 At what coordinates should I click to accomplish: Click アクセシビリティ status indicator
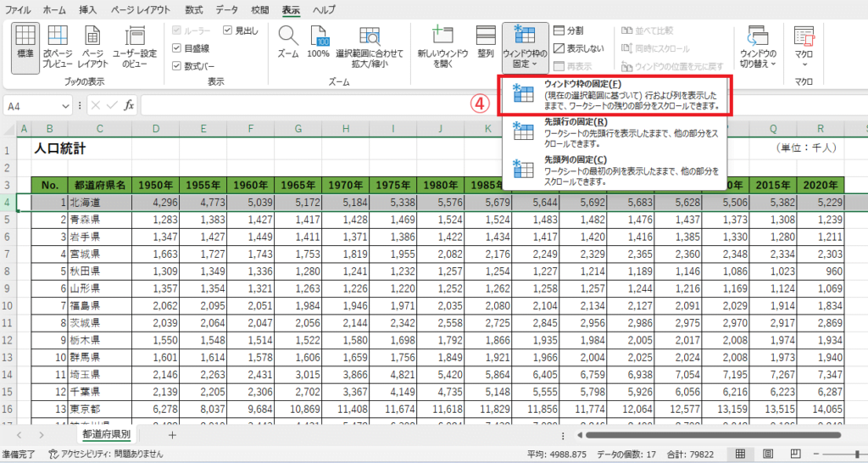(x=106, y=455)
